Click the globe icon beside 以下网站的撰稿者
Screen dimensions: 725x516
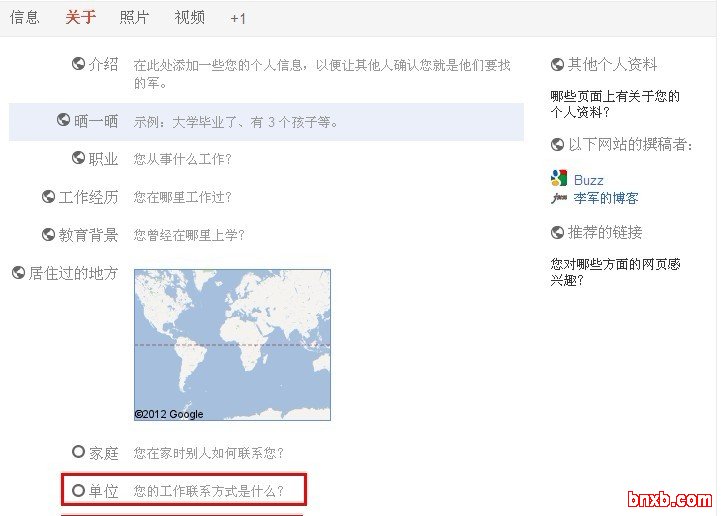557,144
